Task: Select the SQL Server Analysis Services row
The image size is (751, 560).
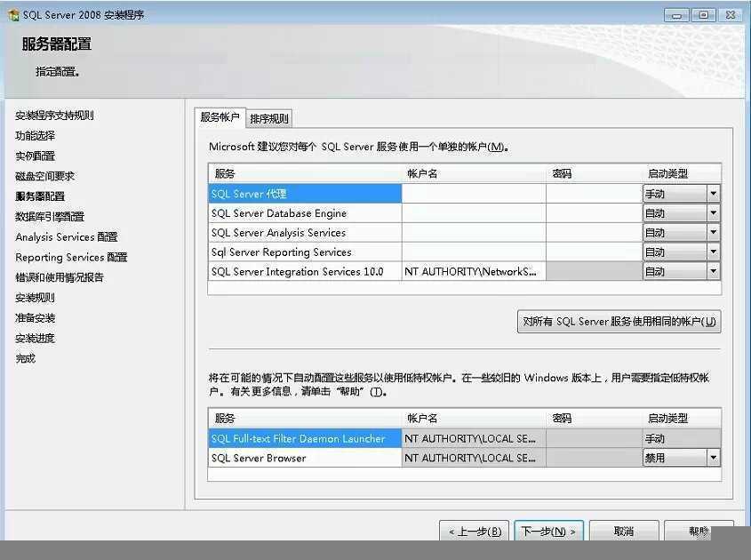Action: [x=305, y=232]
